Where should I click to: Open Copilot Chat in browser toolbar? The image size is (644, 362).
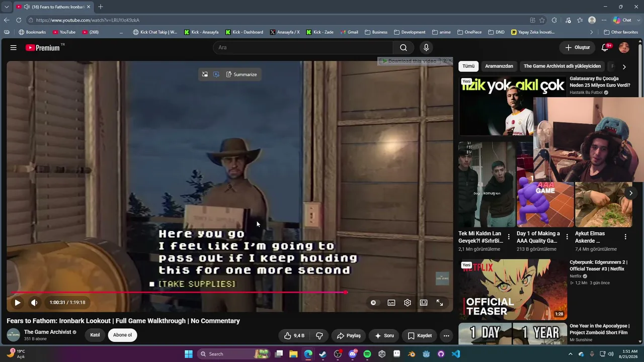coord(622,20)
